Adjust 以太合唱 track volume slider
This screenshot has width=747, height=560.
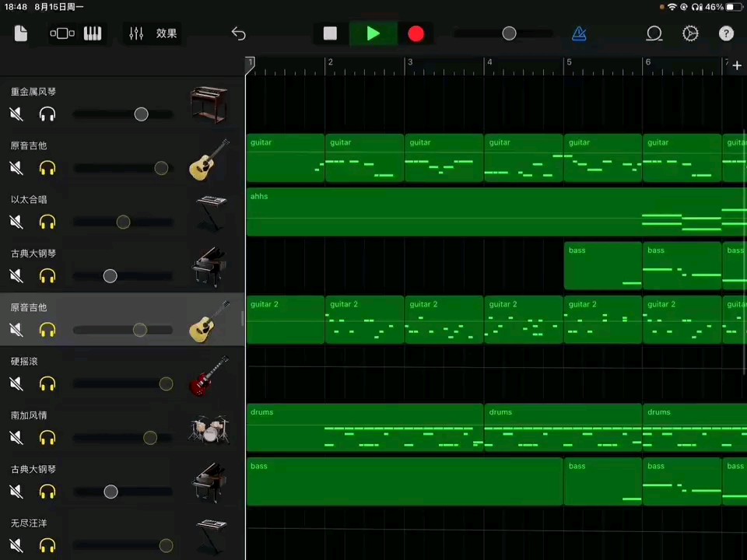click(x=124, y=222)
